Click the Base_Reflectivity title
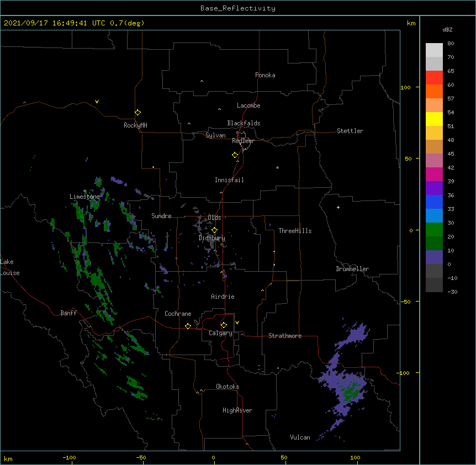The width and height of the screenshot is (476, 465). coord(238,8)
